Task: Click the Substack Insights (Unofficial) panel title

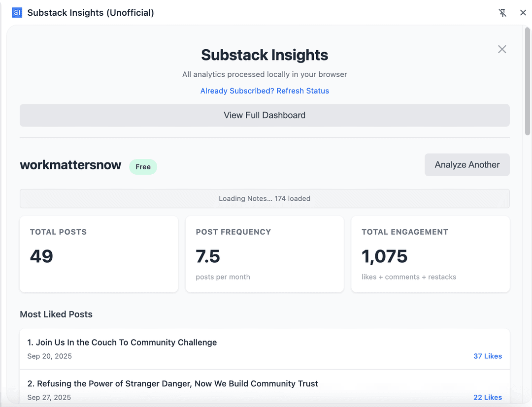Action: click(91, 12)
